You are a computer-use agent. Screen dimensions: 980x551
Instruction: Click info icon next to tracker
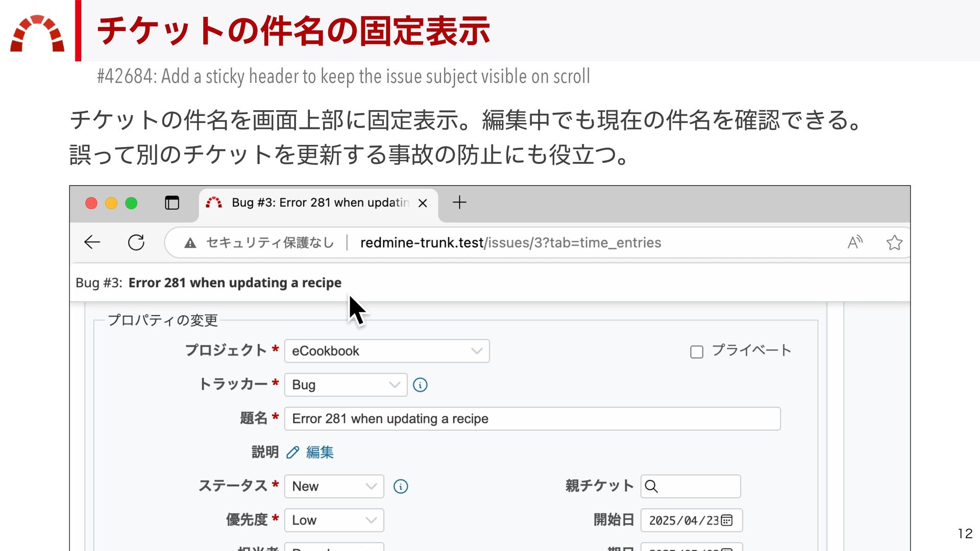pyautogui.click(x=420, y=385)
